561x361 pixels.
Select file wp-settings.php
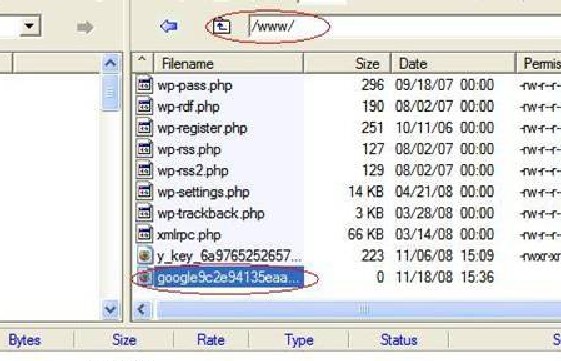tap(203, 192)
